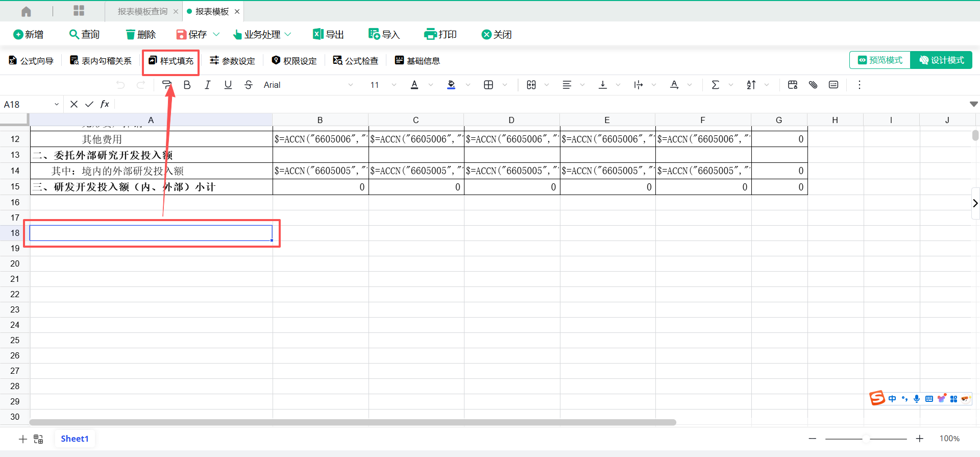Toggle bold formatting
980x457 pixels.
point(187,85)
